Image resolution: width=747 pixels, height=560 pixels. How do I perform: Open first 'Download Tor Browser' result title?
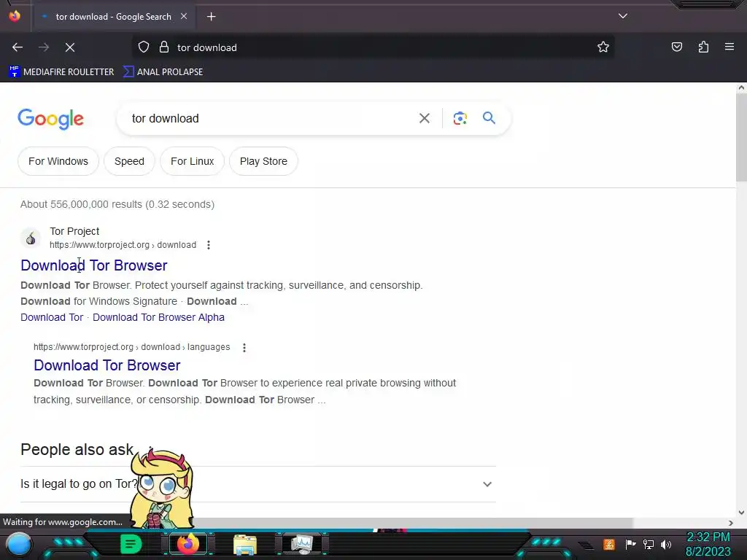(94, 265)
